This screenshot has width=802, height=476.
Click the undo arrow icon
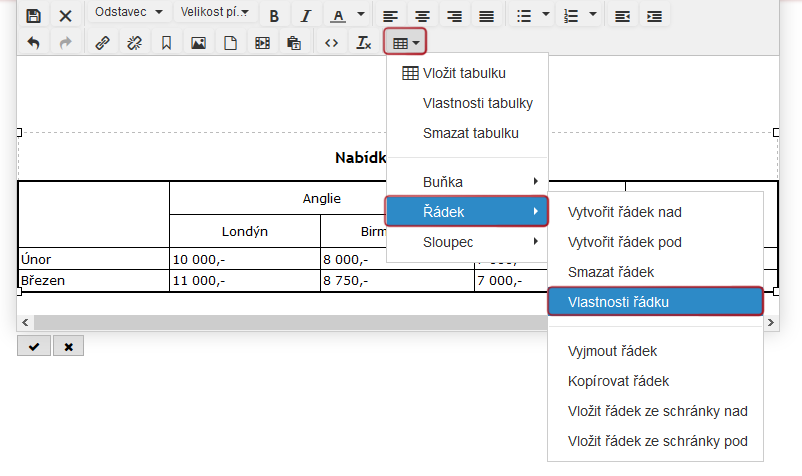pyautogui.click(x=33, y=43)
